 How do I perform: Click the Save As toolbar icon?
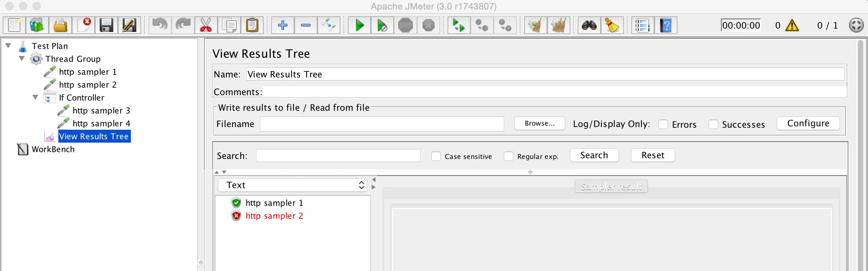129,25
